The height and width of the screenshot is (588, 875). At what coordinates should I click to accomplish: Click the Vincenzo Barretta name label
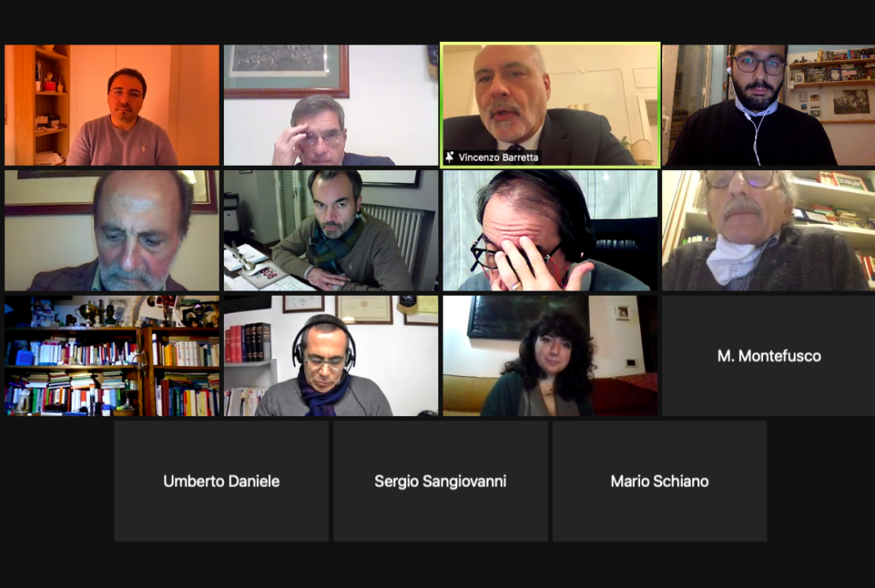click(498, 157)
